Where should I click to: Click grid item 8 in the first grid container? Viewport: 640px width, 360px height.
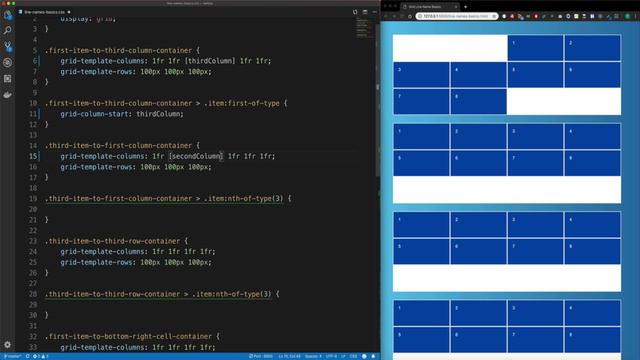coord(478,102)
